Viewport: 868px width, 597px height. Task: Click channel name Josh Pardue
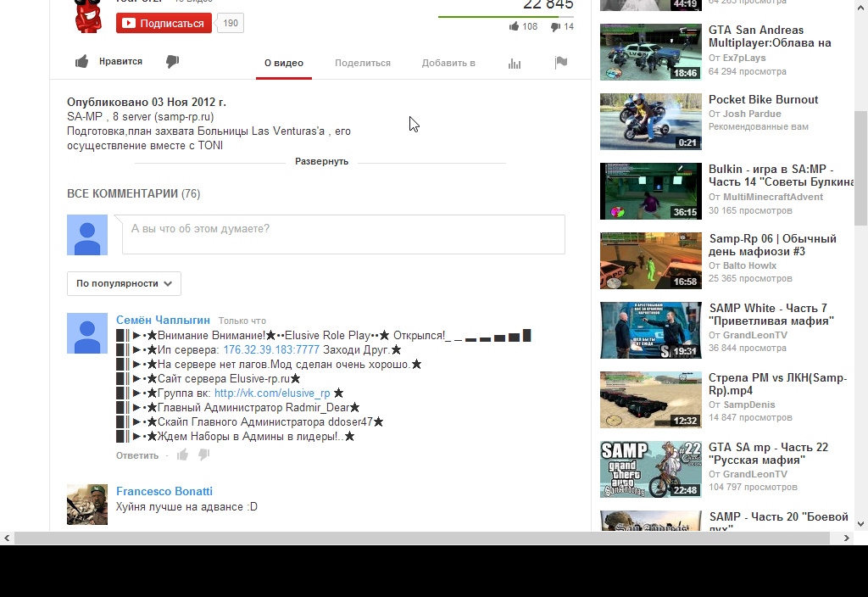[752, 114]
